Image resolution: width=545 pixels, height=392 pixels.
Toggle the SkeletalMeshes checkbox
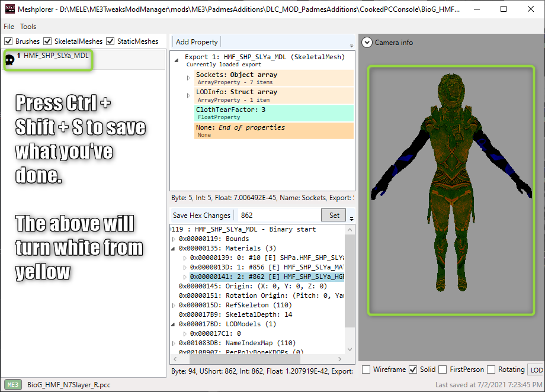[47, 41]
